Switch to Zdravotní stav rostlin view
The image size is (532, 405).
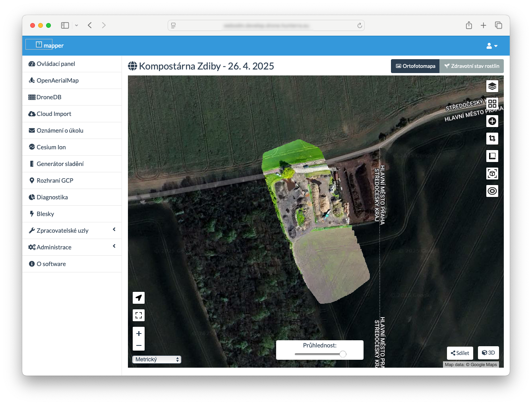pyautogui.click(x=472, y=66)
